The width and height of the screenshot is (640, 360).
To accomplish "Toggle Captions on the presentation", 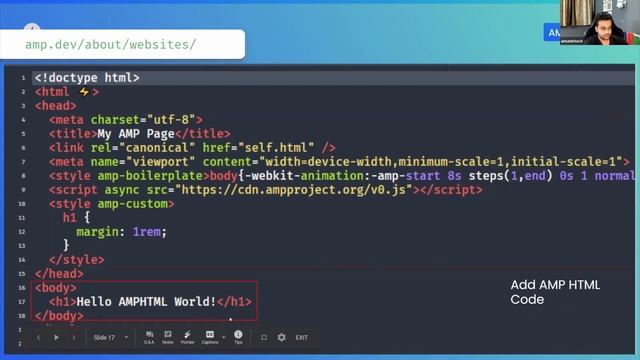I will [x=210, y=337].
